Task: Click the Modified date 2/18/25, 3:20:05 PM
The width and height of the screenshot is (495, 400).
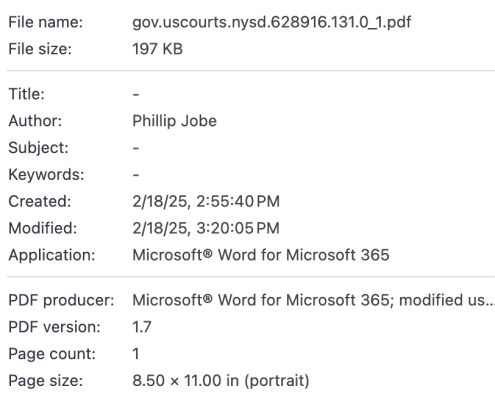Action: click(206, 228)
